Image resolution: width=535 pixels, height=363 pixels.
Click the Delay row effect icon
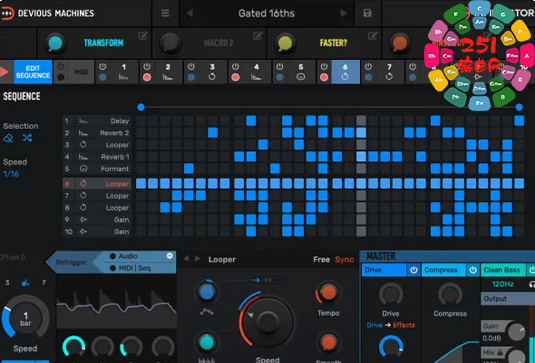pos(83,121)
